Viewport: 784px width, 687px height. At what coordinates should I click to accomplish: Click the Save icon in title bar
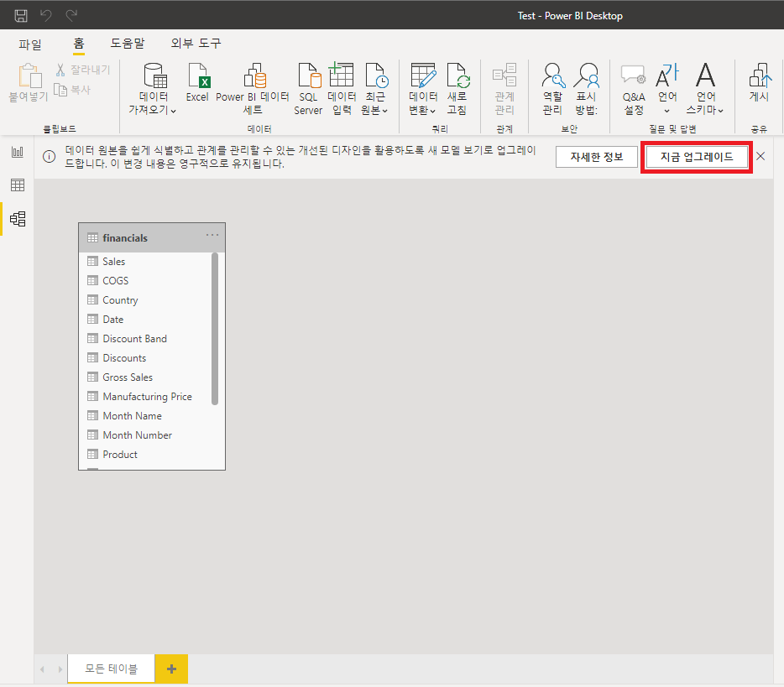21,15
